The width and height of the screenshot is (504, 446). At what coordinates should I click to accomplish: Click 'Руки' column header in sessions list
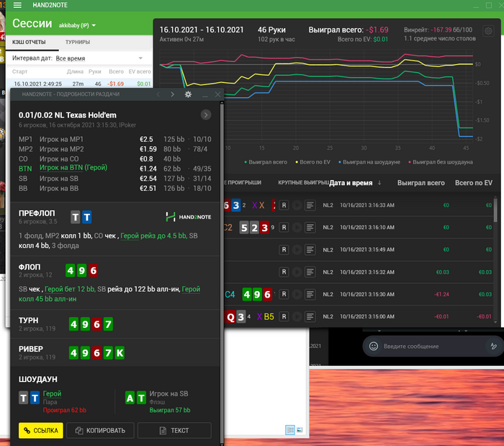[x=95, y=71]
